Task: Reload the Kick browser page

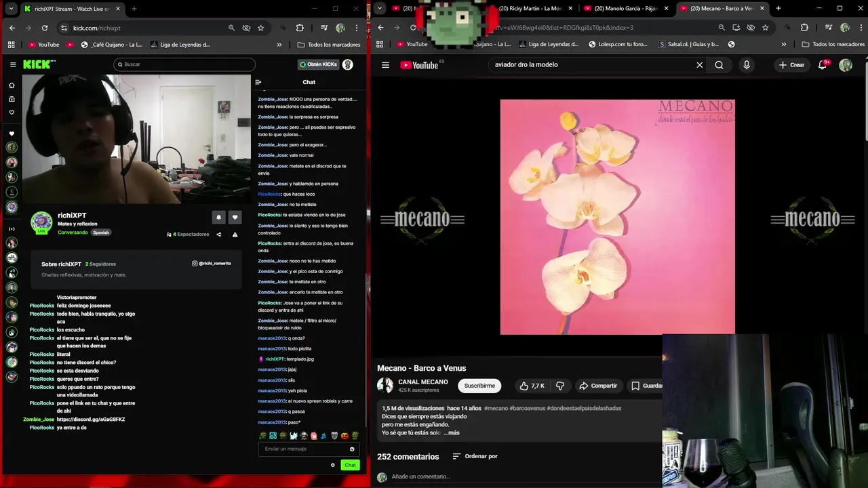Action: click(45, 28)
